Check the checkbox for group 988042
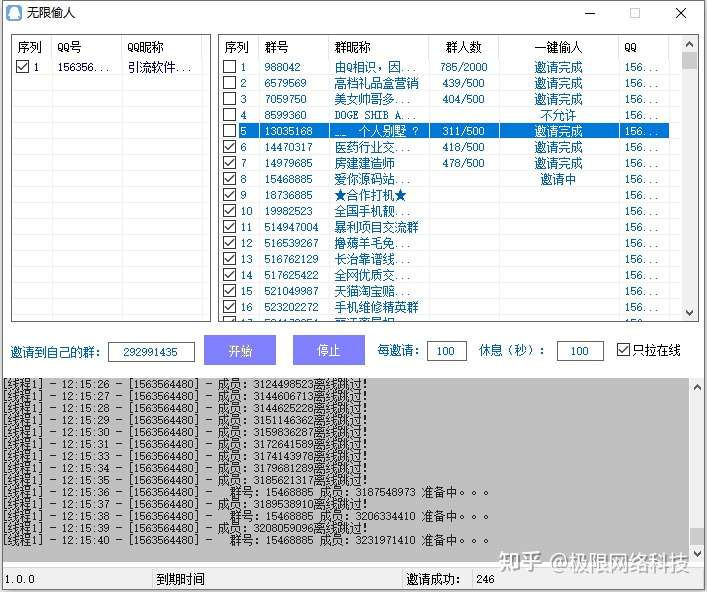Image resolution: width=707 pixels, height=592 pixels. click(x=229, y=67)
